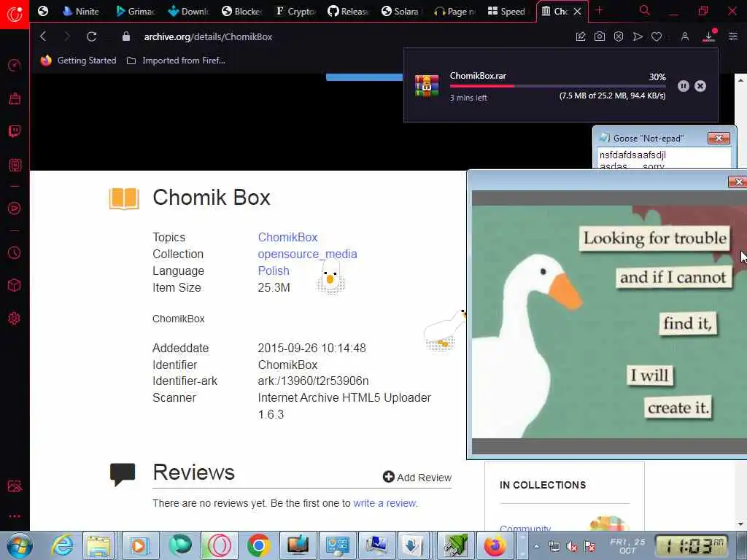
Task: Click the Chomik Box page title
Action: (x=212, y=198)
